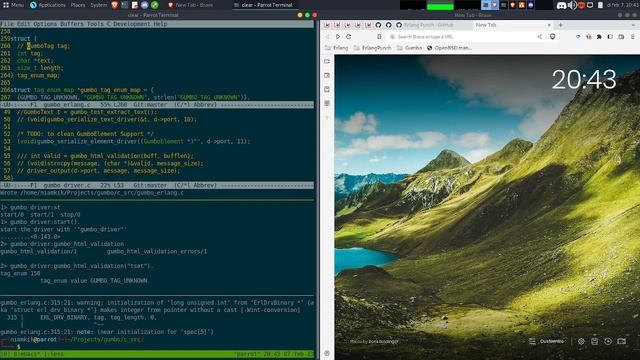Open Brave Wallet toolbar icon

click(x=621, y=37)
